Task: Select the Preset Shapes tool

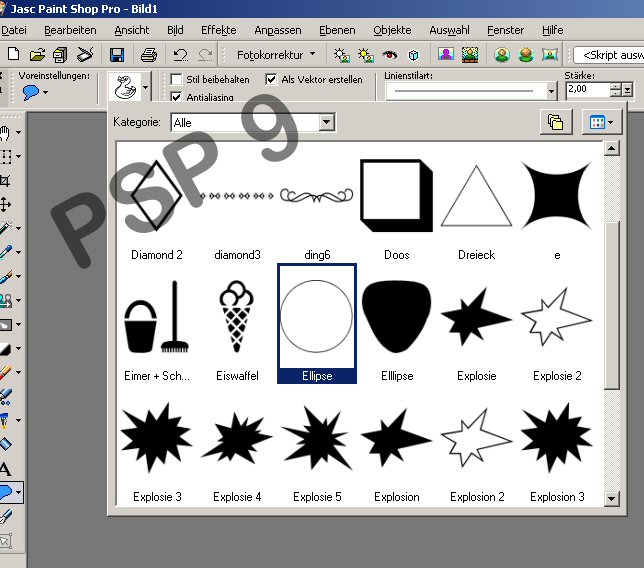Action: tap(6, 492)
